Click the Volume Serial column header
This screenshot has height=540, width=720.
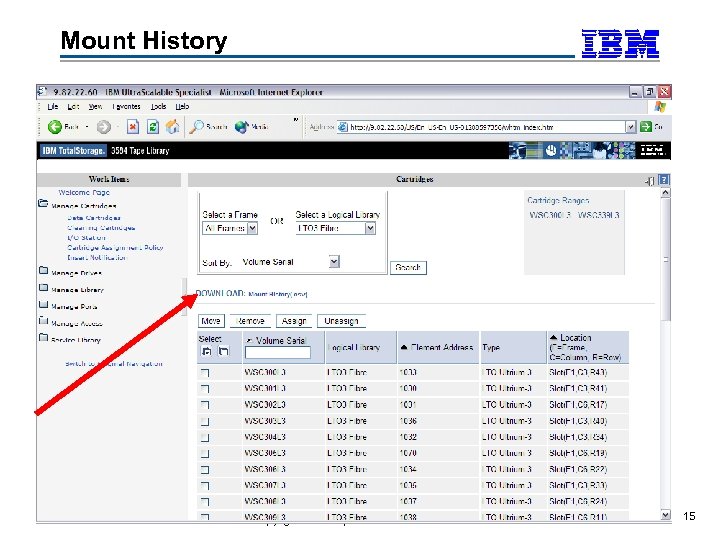pos(281,341)
